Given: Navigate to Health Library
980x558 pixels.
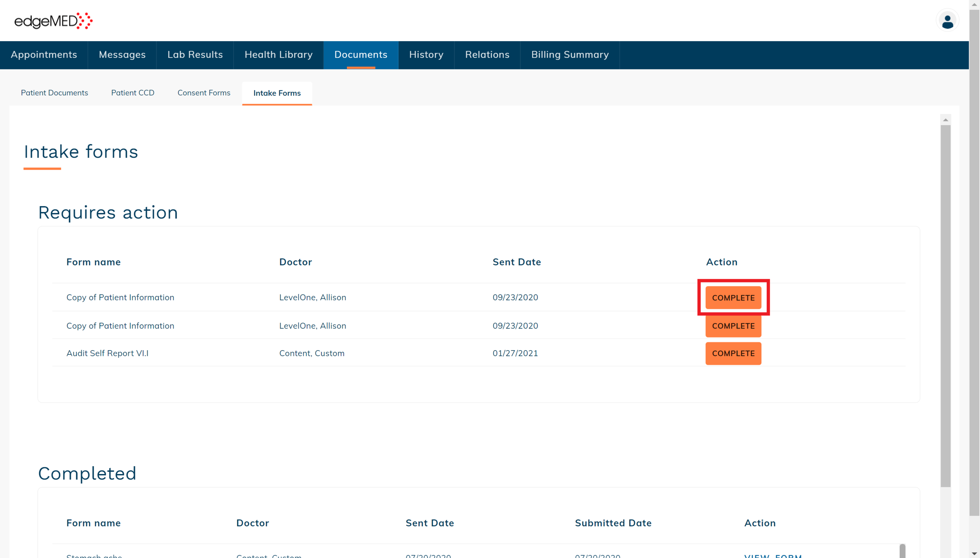Looking at the screenshot, I should (278, 55).
